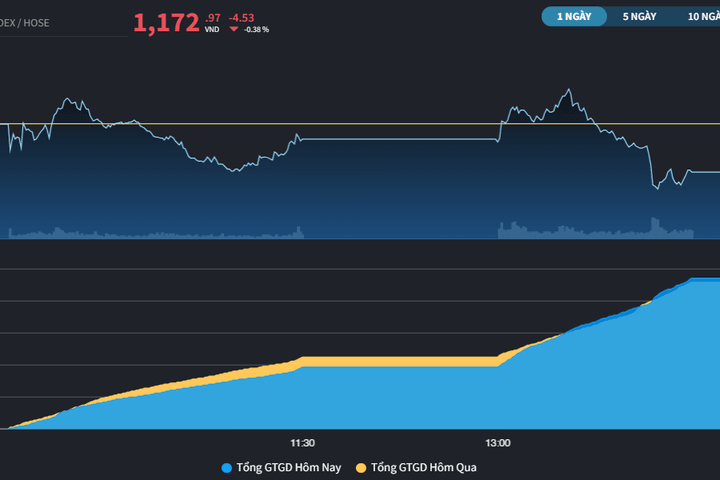The height and width of the screenshot is (480, 720).
Task: Click the afternoon price peak on line chart
Action: click(569, 90)
